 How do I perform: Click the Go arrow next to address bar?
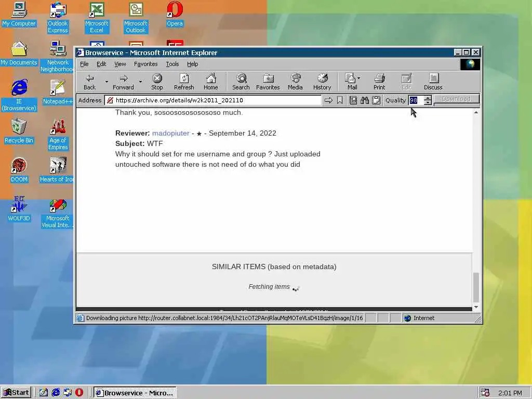pyautogui.click(x=328, y=100)
